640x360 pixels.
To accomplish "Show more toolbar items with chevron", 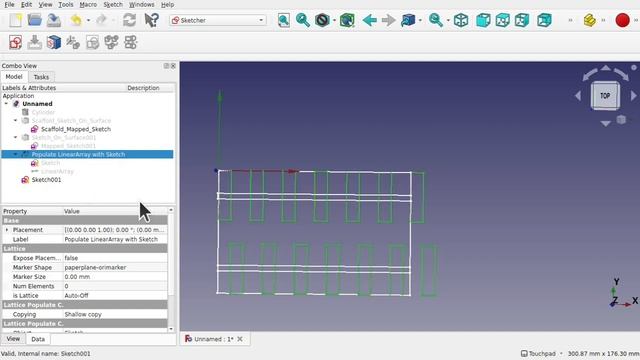I will coord(570,20).
